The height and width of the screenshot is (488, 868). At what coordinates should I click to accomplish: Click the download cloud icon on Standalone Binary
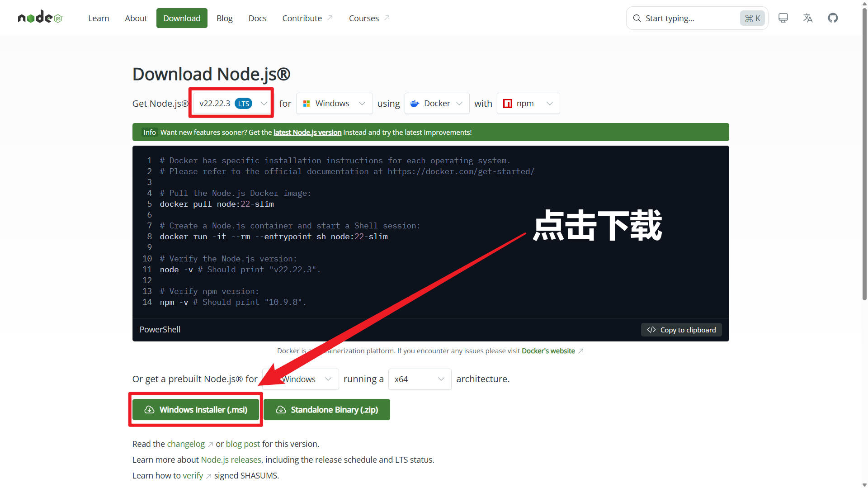tap(281, 410)
